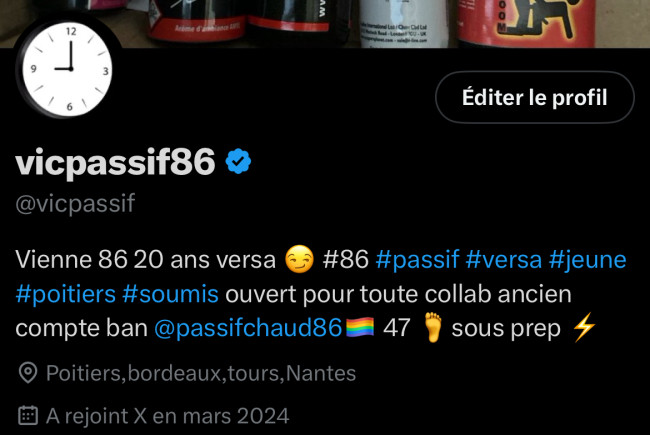Click the smirking face emoji in bio
Viewport: 650px width, 435px height.
coord(299,260)
